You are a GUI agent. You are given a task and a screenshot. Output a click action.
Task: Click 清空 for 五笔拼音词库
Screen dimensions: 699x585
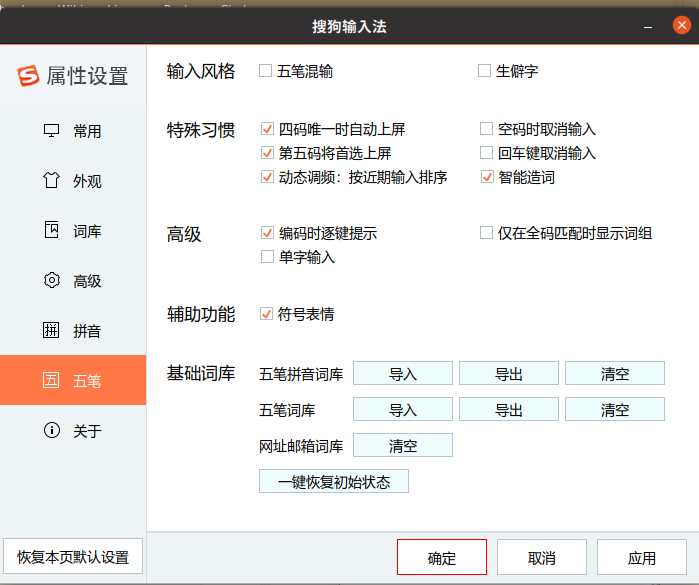[x=615, y=373]
